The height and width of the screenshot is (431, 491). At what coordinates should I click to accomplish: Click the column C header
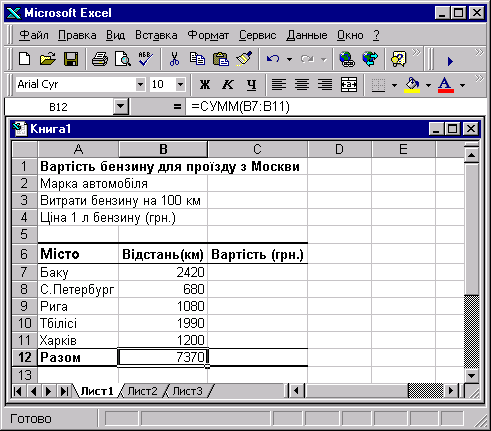(x=257, y=149)
